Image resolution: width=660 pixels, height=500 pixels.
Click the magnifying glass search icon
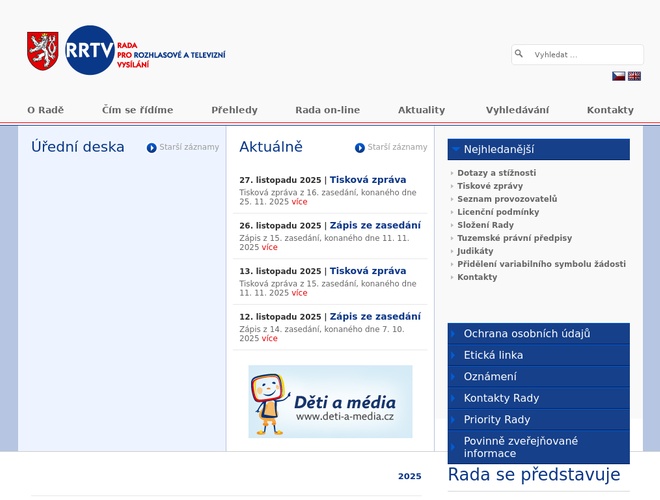coord(519,54)
